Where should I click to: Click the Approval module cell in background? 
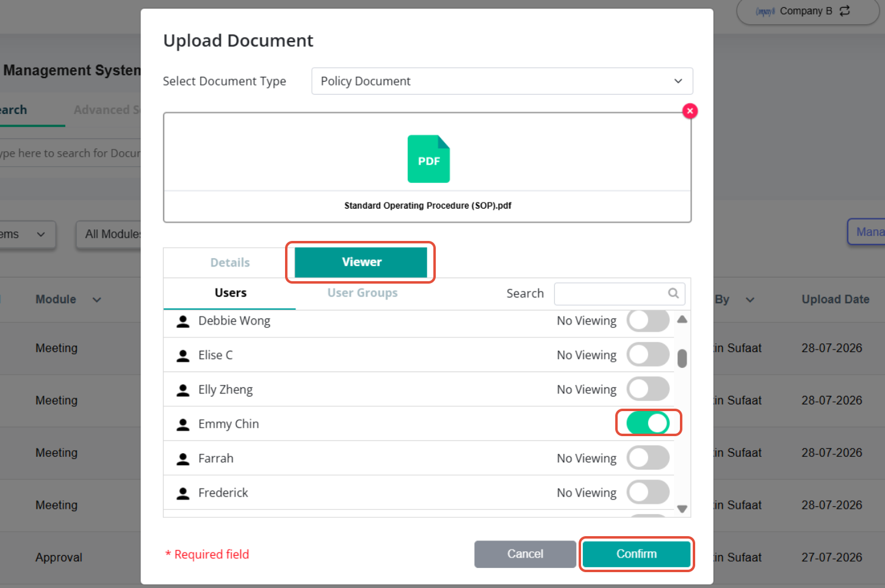coord(59,558)
